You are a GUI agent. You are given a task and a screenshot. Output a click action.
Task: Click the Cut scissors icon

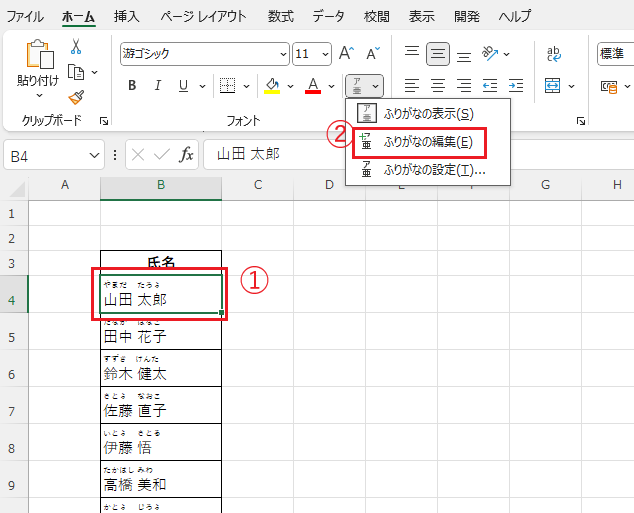pyautogui.click(x=76, y=46)
